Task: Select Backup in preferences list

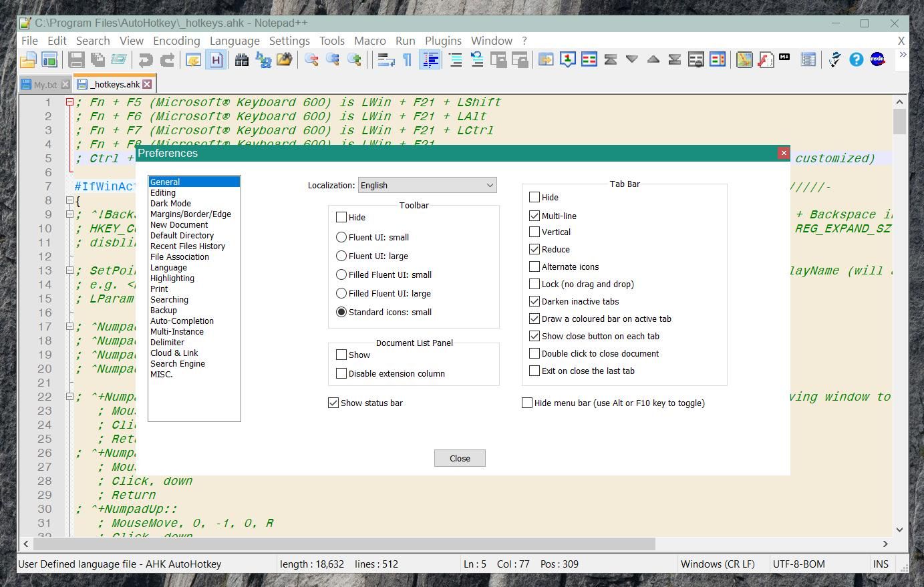Action: [164, 310]
